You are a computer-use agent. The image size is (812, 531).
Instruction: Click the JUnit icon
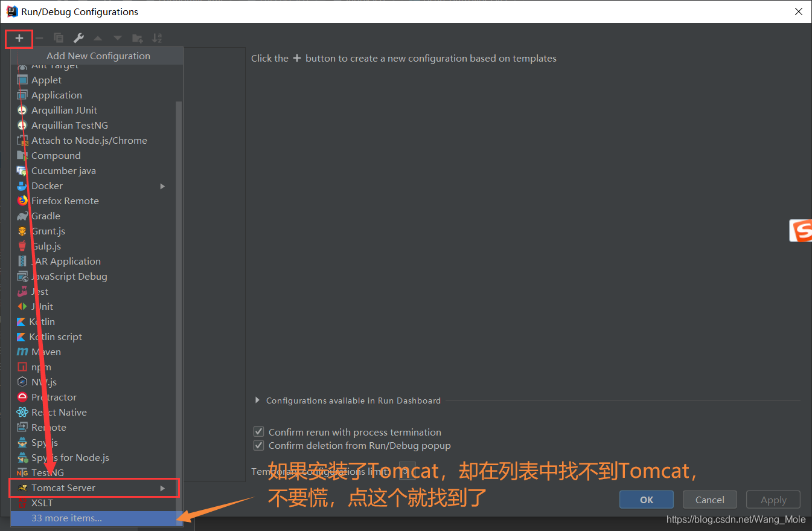tap(22, 306)
